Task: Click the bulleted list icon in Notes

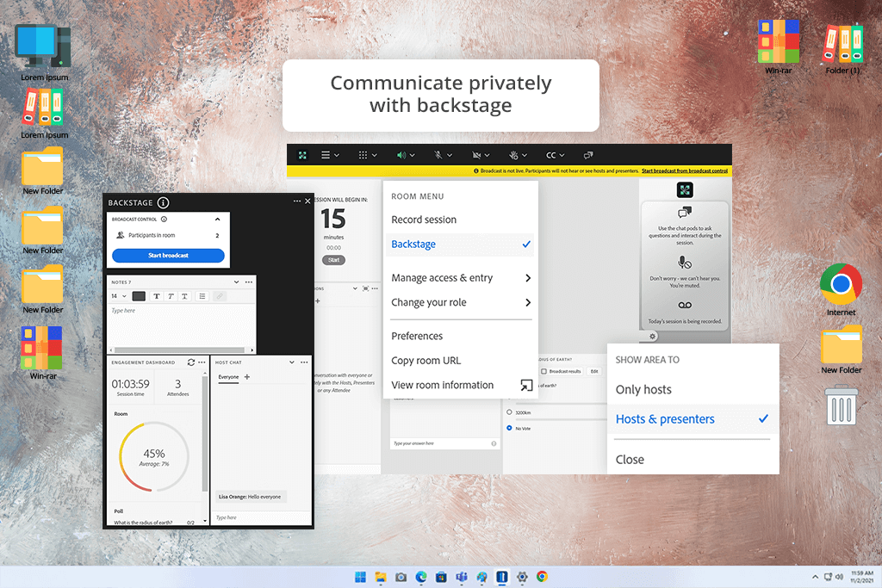Action: click(x=202, y=296)
